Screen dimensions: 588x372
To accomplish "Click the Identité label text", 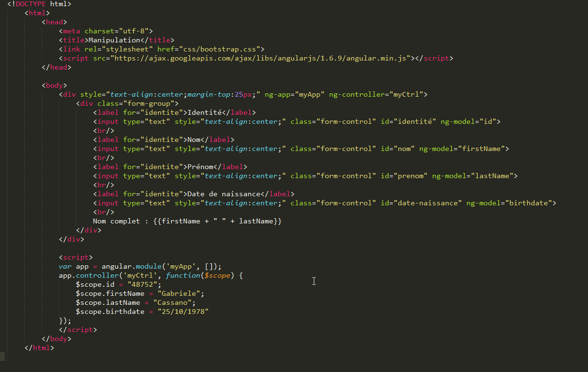I will 205,112.
